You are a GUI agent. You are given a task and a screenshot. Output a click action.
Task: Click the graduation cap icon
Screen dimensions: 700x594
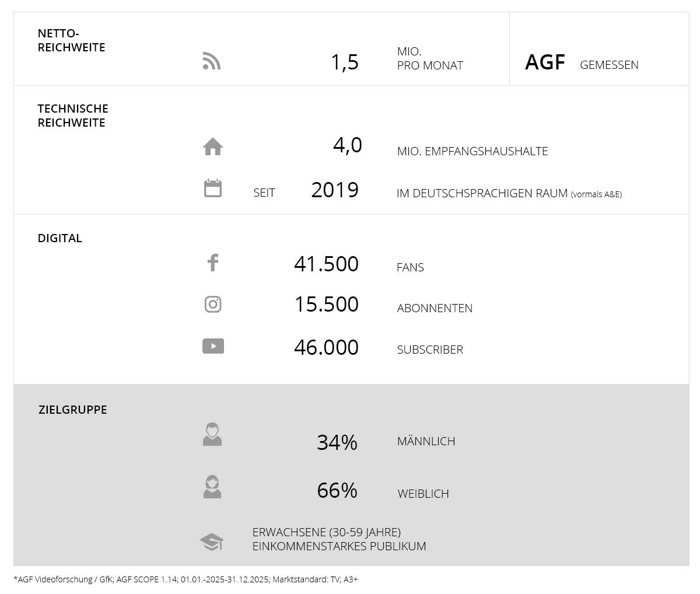tap(212, 542)
